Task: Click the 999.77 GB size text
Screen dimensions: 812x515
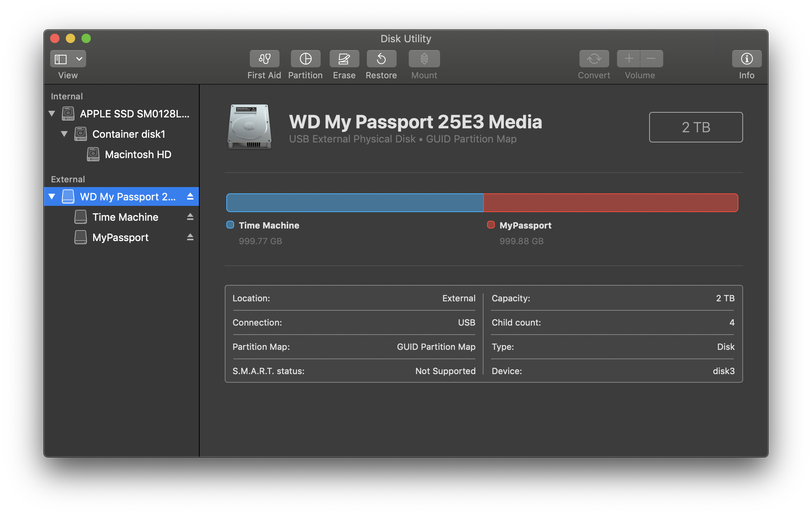Action: point(260,241)
